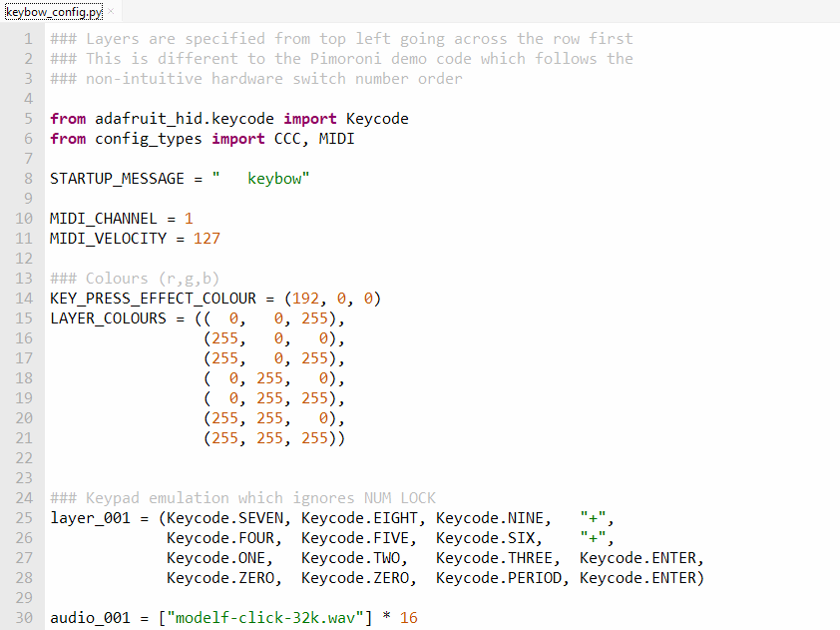Click 'Keycode.ENTER' on line 27
The height and width of the screenshot is (630, 840).
pos(638,558)
